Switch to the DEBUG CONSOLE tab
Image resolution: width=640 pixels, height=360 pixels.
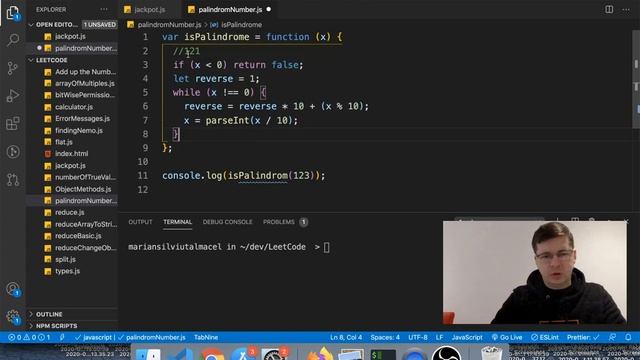(227, 222)
